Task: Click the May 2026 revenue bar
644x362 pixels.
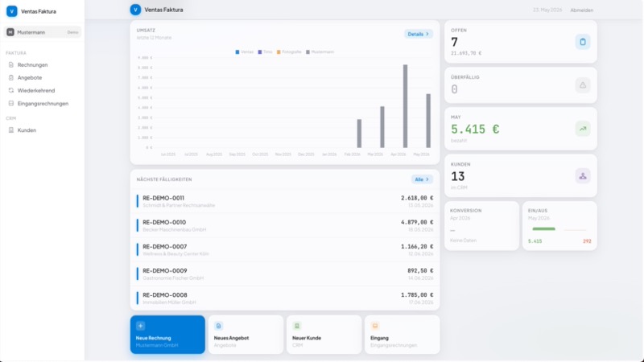Action: click(x=428, y=121)
